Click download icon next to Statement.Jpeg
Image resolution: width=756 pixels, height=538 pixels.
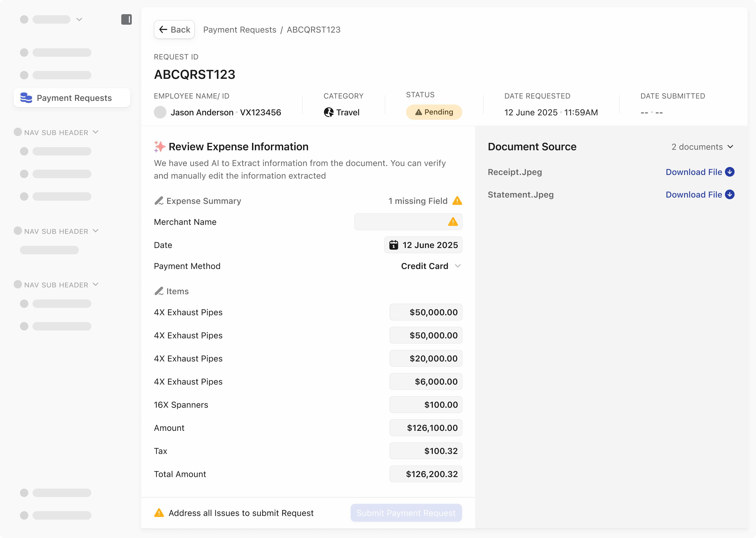click(x=729, y=194)
